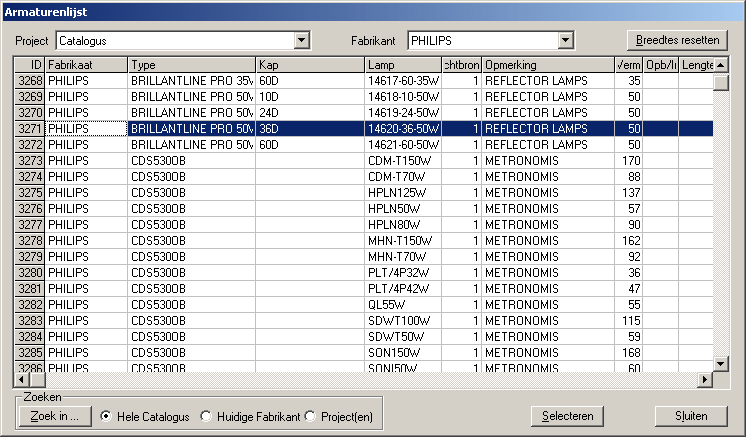Screen dimensions: 746x437
Task: Click lamp cell 14617-60-35W
Action: pos(403,81)
